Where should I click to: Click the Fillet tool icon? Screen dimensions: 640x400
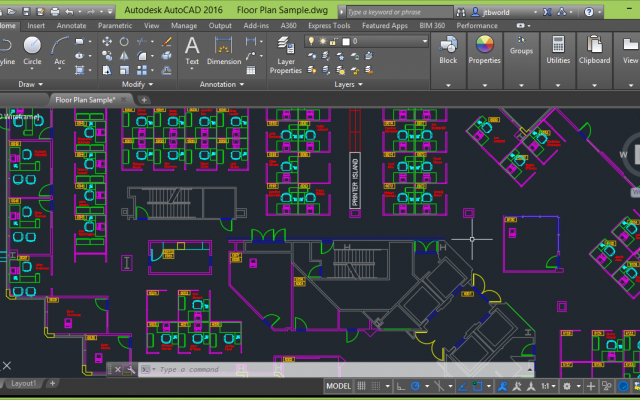click(x=142, y=56)
